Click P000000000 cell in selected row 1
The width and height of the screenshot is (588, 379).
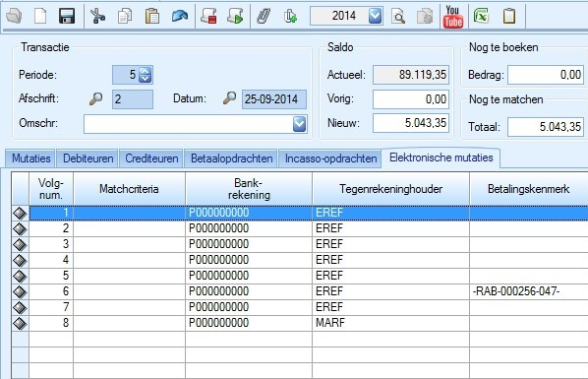(249, 213)
